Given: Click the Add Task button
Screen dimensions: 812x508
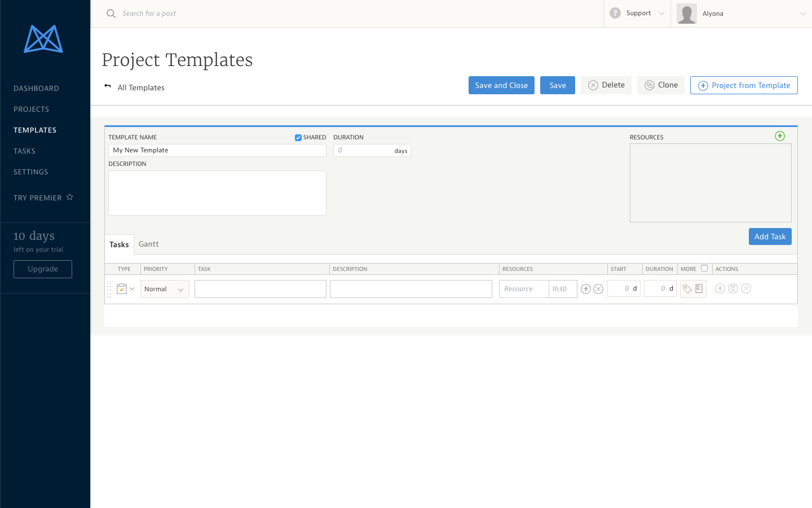Looking at the screenshot, I should pos(770,237).
